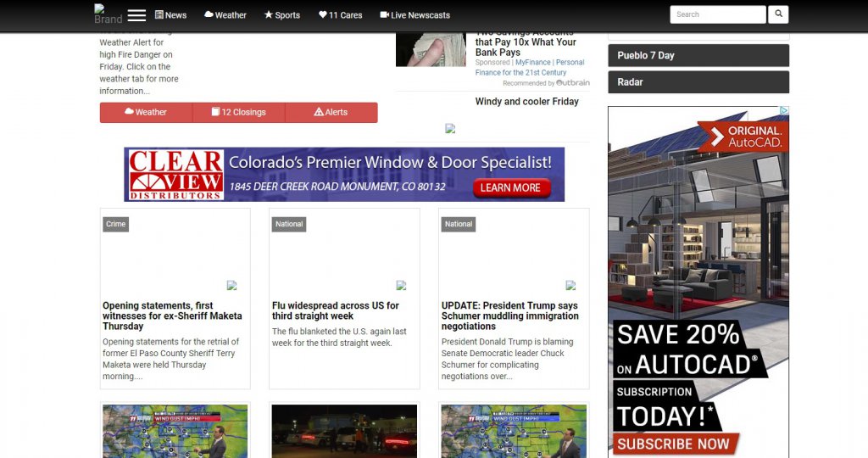868x458 pixels.
Task: Click the Windy and cooler Friday headline
Action: pos(526,102)
